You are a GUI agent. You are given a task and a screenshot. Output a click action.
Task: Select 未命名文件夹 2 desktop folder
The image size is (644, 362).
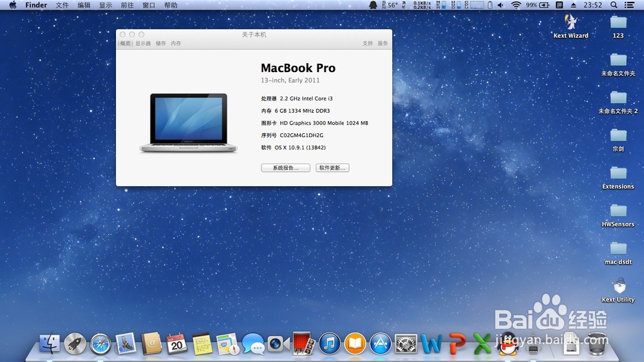[x=618, y=102]
